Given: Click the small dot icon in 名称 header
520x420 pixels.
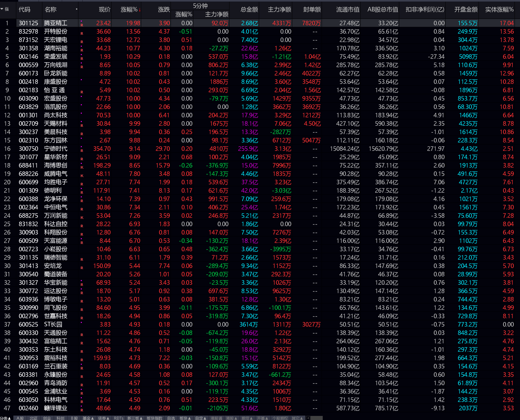Looking at the screenshot, I should point(76,9).
